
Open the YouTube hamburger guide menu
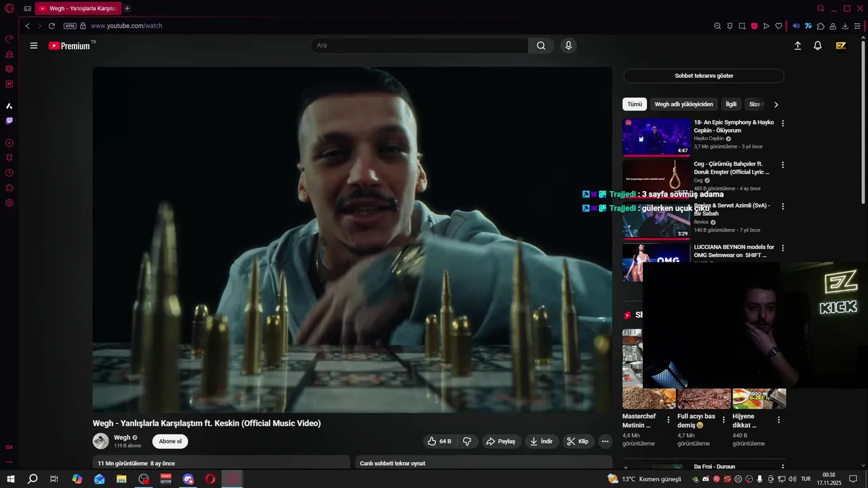[34, 45]
